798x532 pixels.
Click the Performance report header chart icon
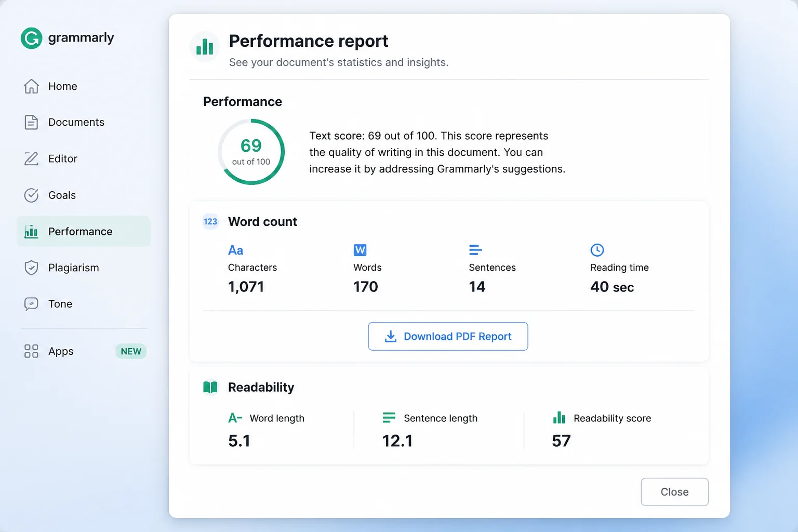click(x=205, y=46)
